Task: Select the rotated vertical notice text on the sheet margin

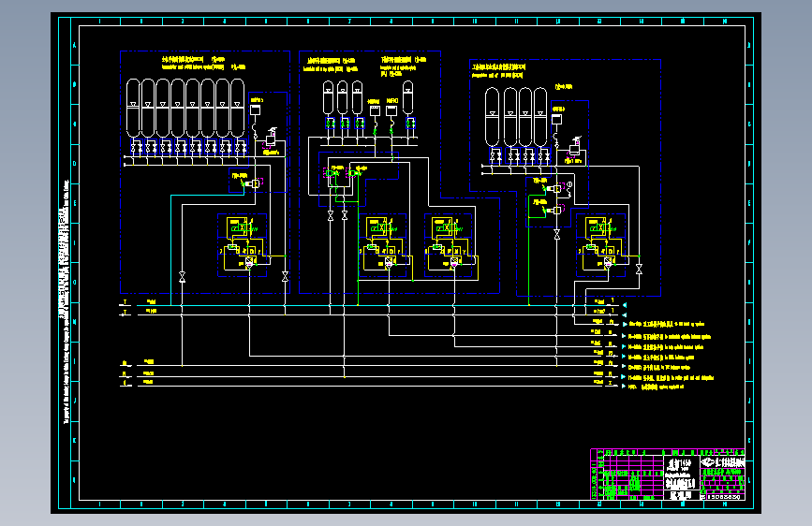Action: [66, 301]
